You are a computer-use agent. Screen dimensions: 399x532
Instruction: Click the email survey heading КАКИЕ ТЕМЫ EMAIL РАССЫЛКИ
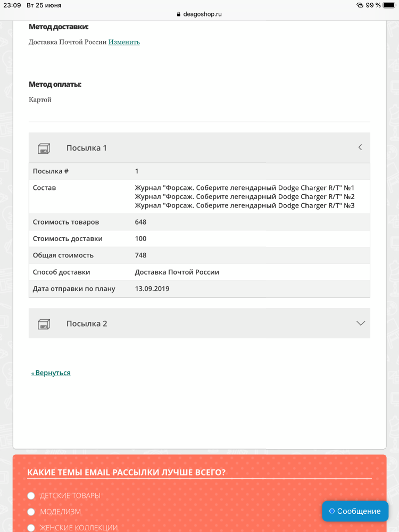pos(126,472)
